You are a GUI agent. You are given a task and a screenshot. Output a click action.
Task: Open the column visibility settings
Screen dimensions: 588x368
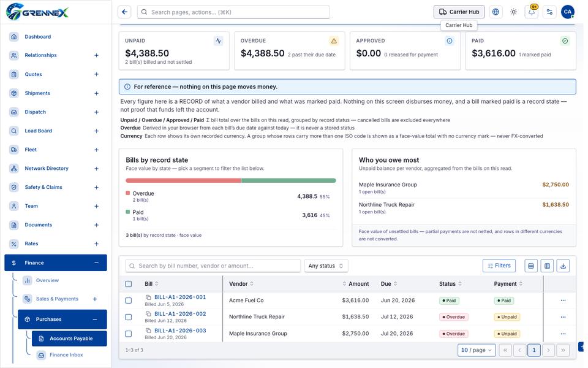[547, 266]
